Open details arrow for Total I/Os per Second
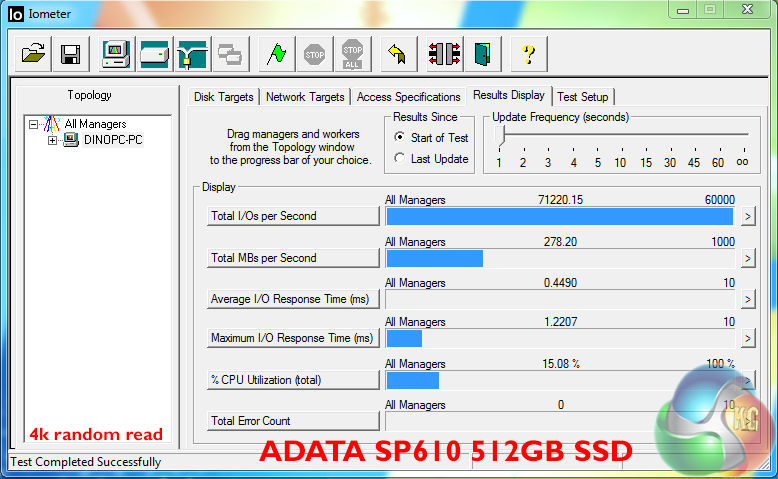 748,217
